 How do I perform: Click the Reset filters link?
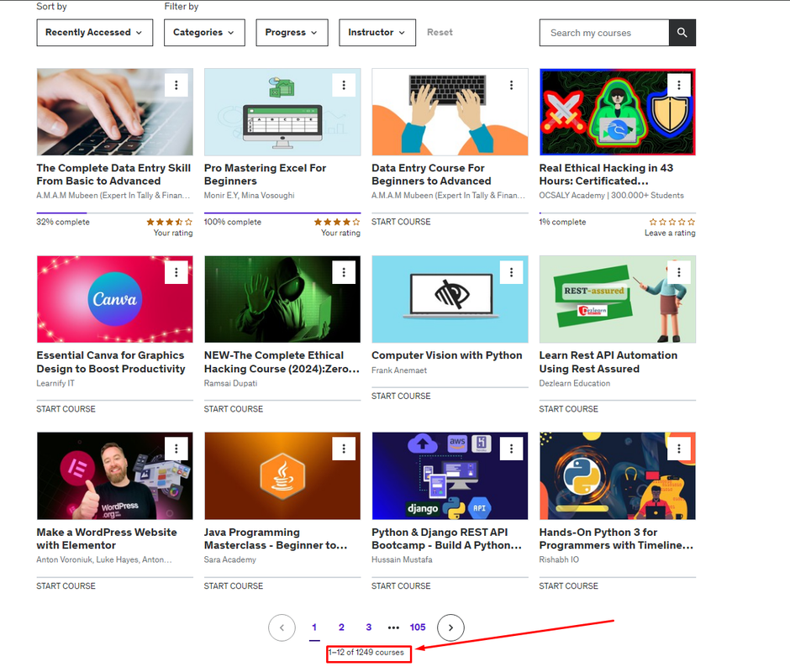(440, 32)
